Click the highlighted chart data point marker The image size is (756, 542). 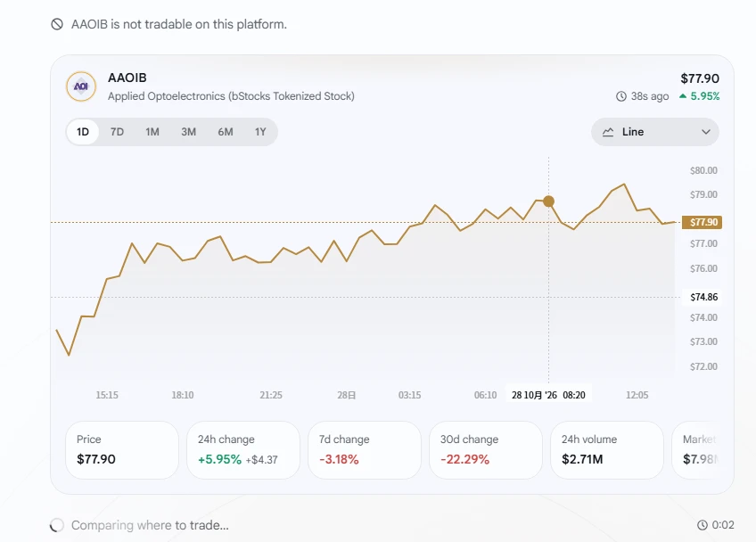(548, 201)
